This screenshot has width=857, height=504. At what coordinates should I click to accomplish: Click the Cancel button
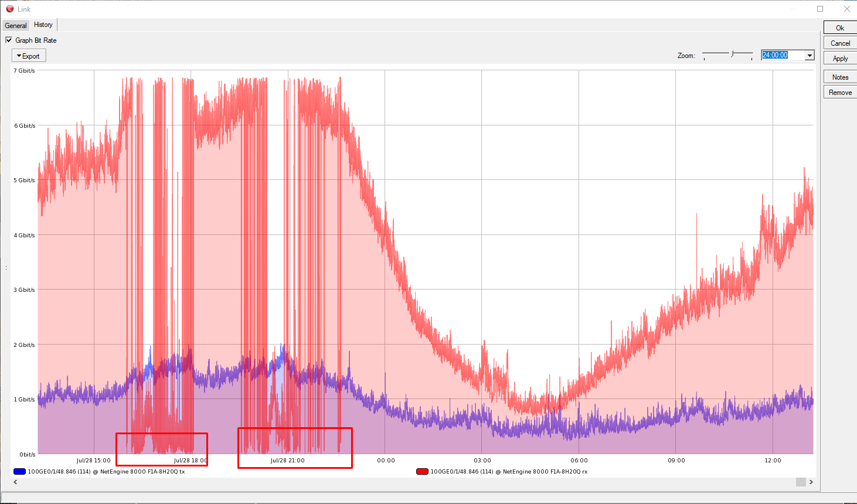click(x=840, y=43)
